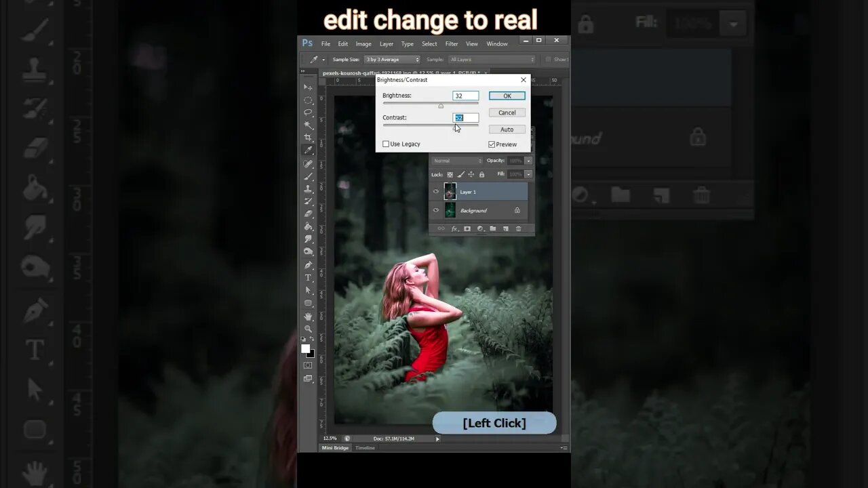Select the Eraser tool

point(308,214)
